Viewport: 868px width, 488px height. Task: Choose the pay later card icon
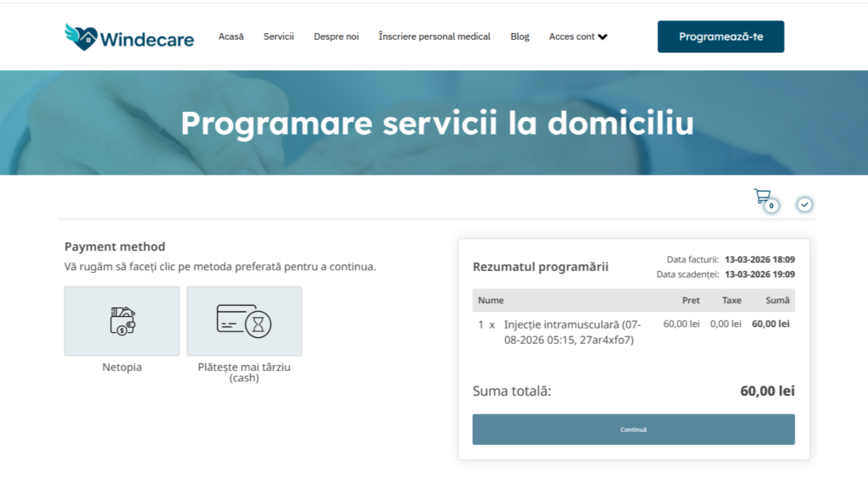pyautogui.click(x=244, y=321)
